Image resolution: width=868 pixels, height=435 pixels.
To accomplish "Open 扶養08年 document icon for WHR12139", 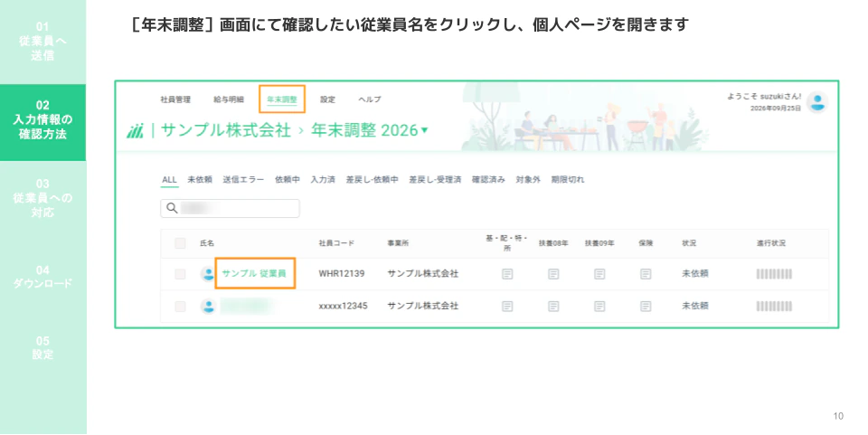I will [x=553, y=274].
